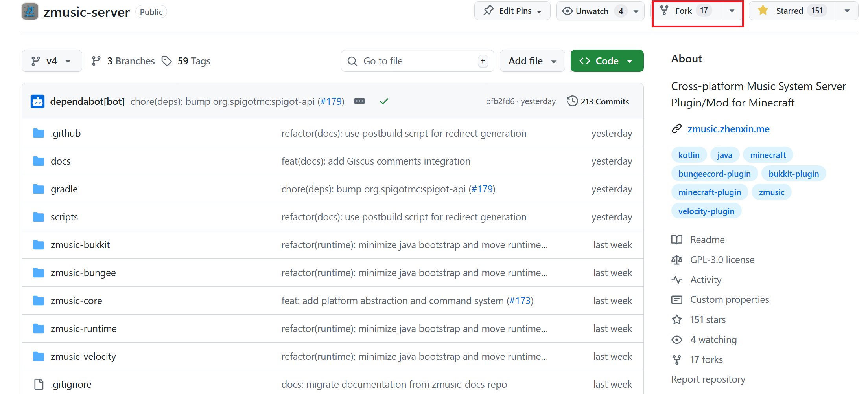Open the Add file menu
This screenshot has width=868, height=394.
(x=532, y=61)
